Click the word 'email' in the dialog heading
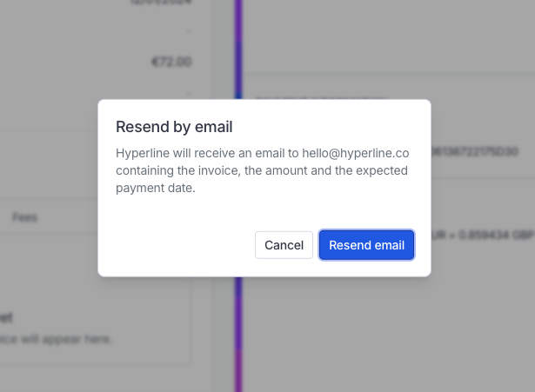 click(x=214, y=127)
